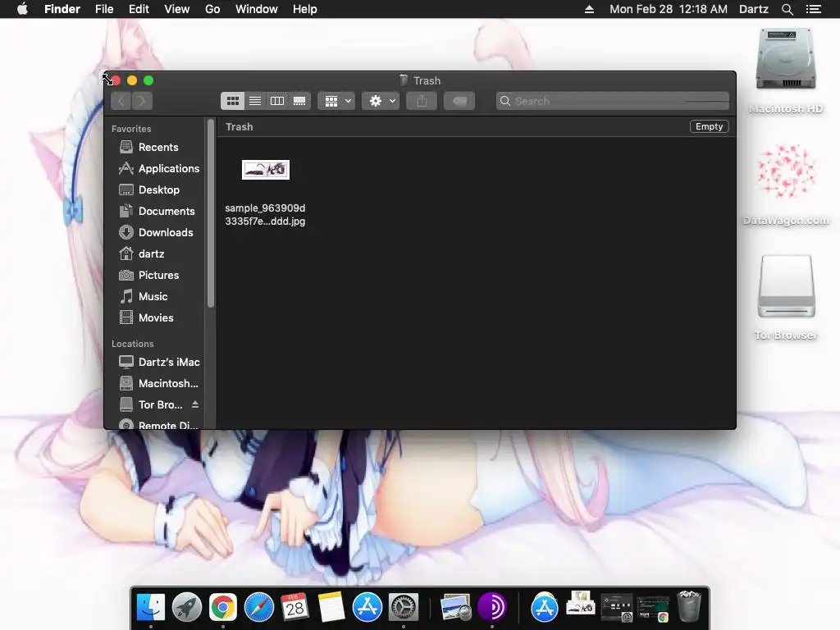
Task: Open Safari from the Dock
Action: 258,607
